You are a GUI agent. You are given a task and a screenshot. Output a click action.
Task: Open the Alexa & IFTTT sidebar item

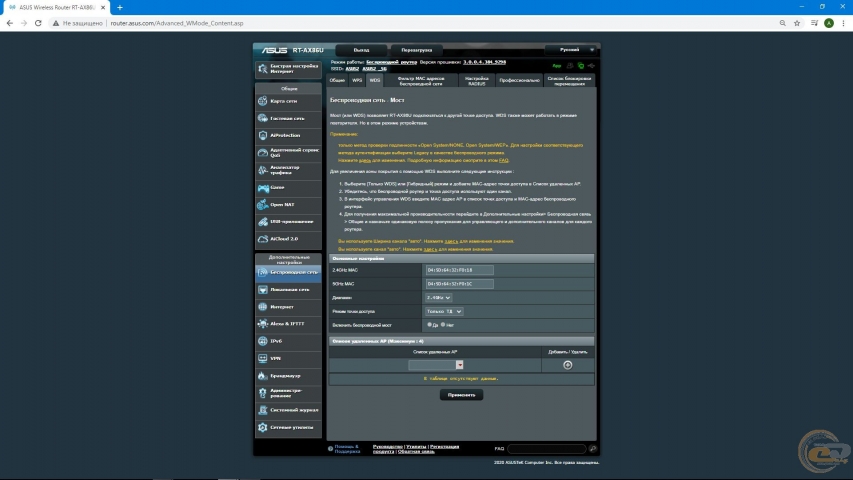point(288,324)
